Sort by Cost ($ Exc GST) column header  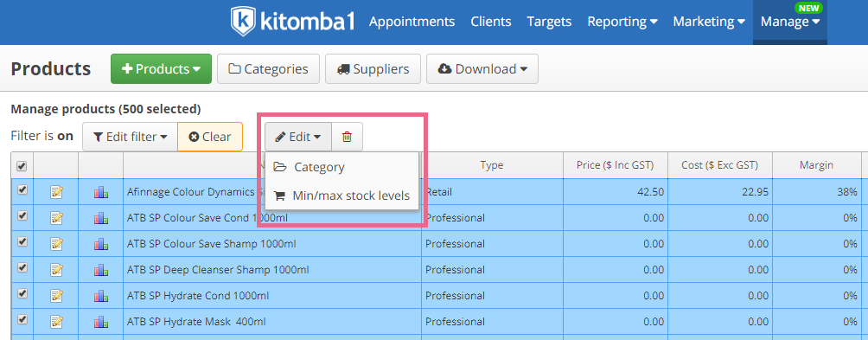tap(720, 165)
